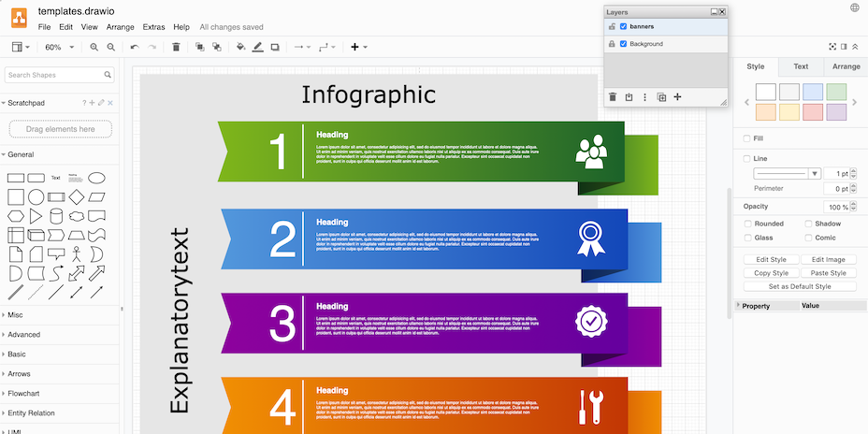
Task: Click the Undo arrow in toolbar
Action: coord(135,47)
